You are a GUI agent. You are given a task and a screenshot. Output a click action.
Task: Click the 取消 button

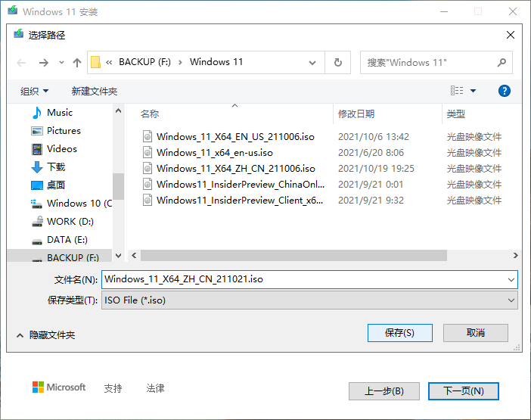(476, 333)
